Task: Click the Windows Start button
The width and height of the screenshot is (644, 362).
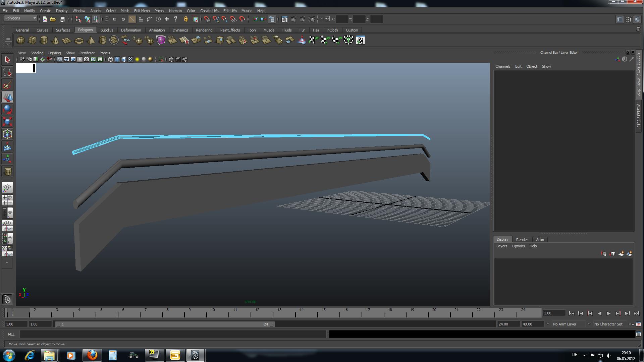Action: coord(9,355)
